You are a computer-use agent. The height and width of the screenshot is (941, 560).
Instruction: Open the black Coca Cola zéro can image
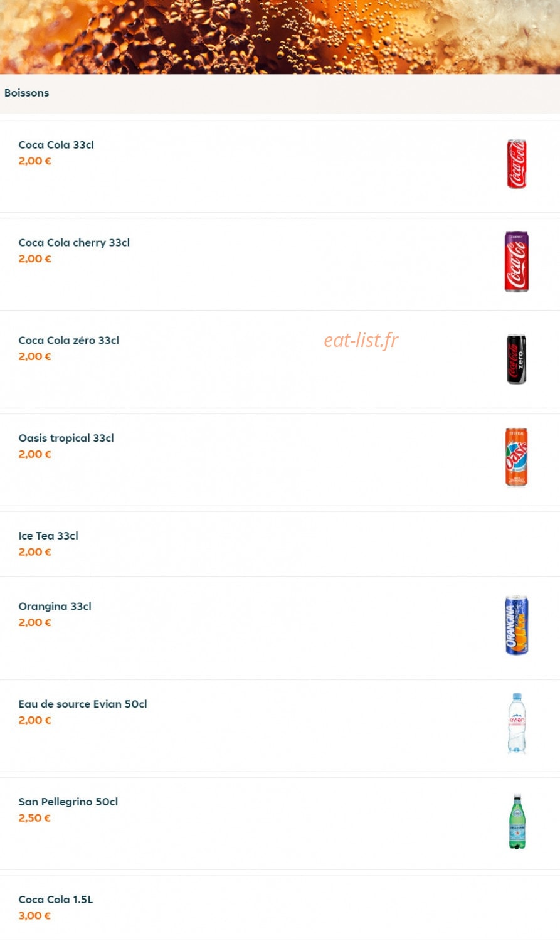coord(517,359)
